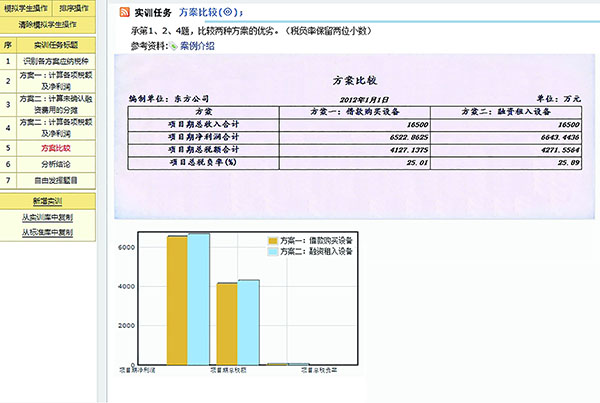This screenshot has height=403, width=600.
Task: Click the small icon before 案例介绍
Action: pyautogui.click(x=173, y=46)
